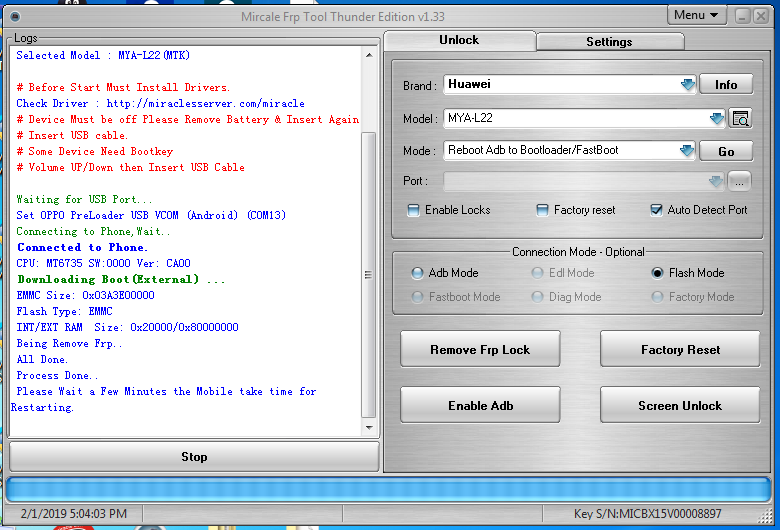Screen dimensions: 780x530
Task: Click the Key S/N text in status bar
Action: [x=647, y=514]
